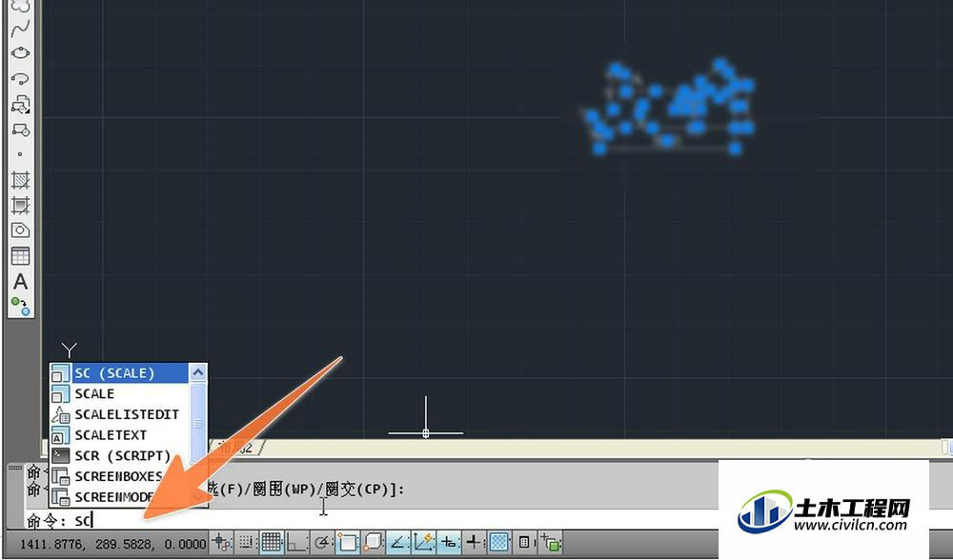Image resolution: width=953 pixels, height=560 pixels.
Task: Toggle 3D Object Snap in status bar
Action: coord(374,542)
